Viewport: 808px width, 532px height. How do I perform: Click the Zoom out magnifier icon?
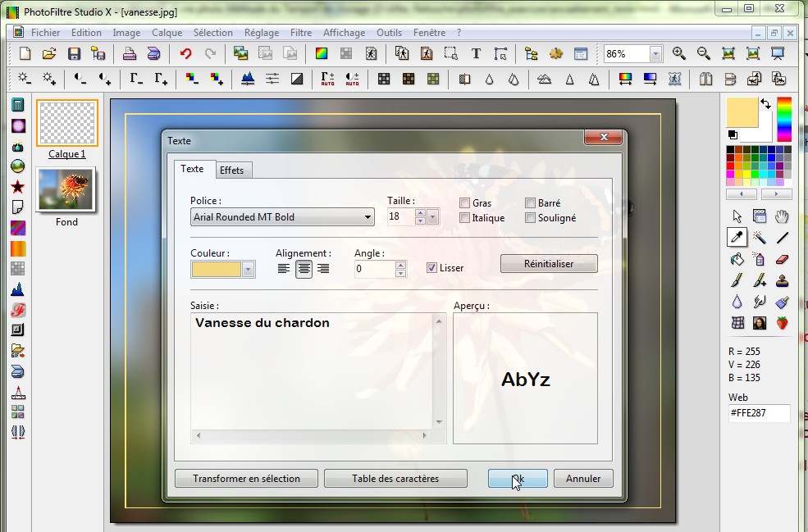click(703, 53)
